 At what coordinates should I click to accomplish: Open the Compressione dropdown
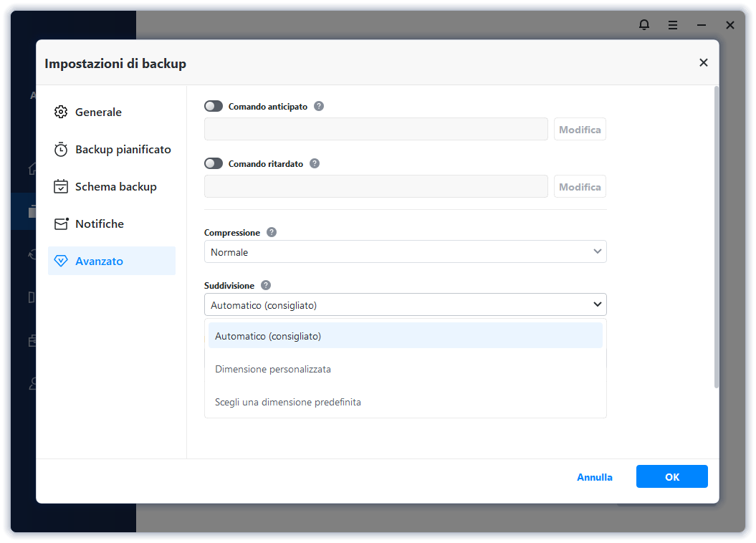click(405, 252)
